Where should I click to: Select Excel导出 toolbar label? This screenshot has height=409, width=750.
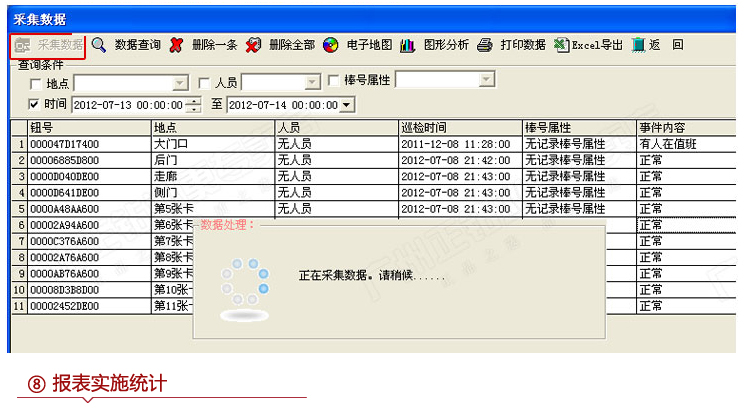[597, 45]
